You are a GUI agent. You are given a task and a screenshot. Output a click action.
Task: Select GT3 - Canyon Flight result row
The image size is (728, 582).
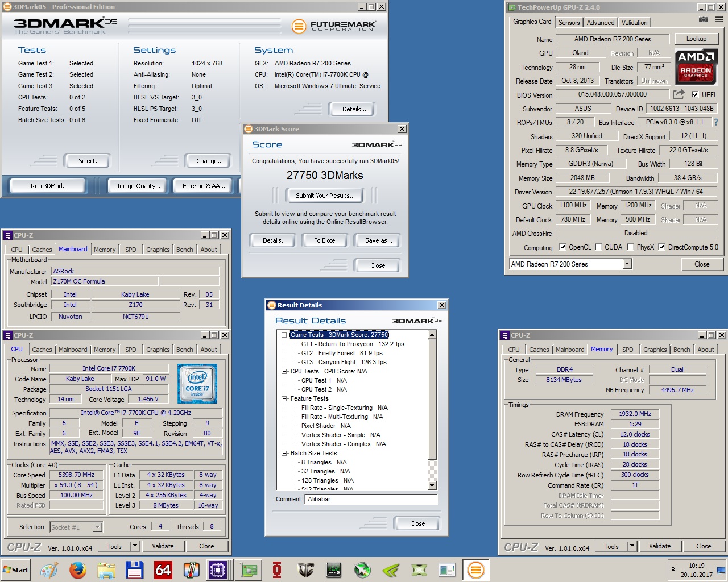point(344,362)
